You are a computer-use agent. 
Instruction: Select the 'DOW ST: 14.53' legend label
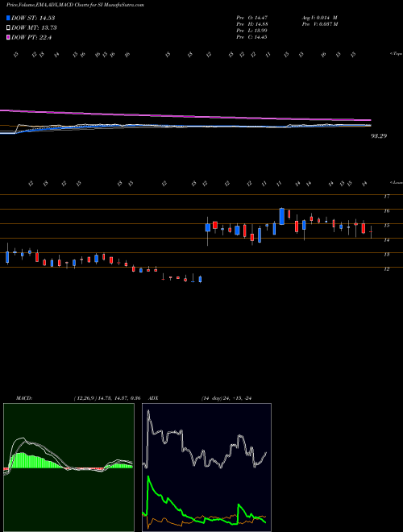33,18
